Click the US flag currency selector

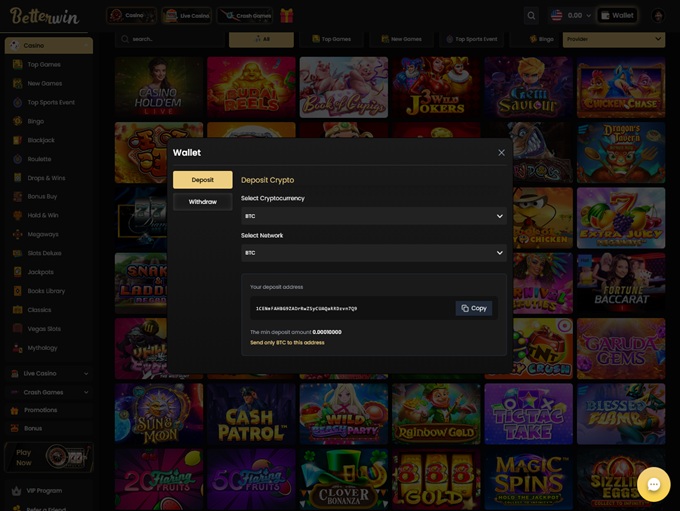[557, 16]
